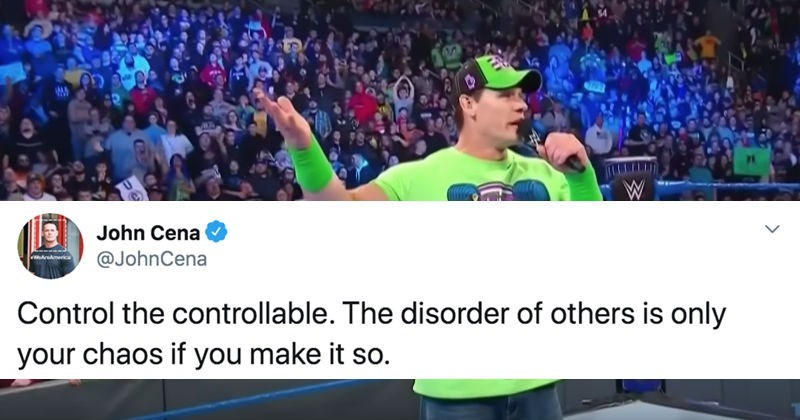The image size is (800, 420).
Task: Click the John Cena display name
Action: pos(148,233)
